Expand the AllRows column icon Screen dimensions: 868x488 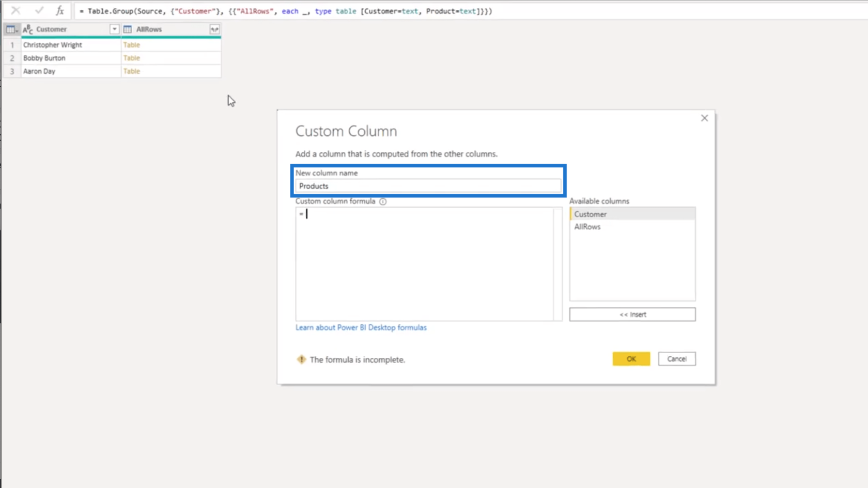tap(214, 29)
